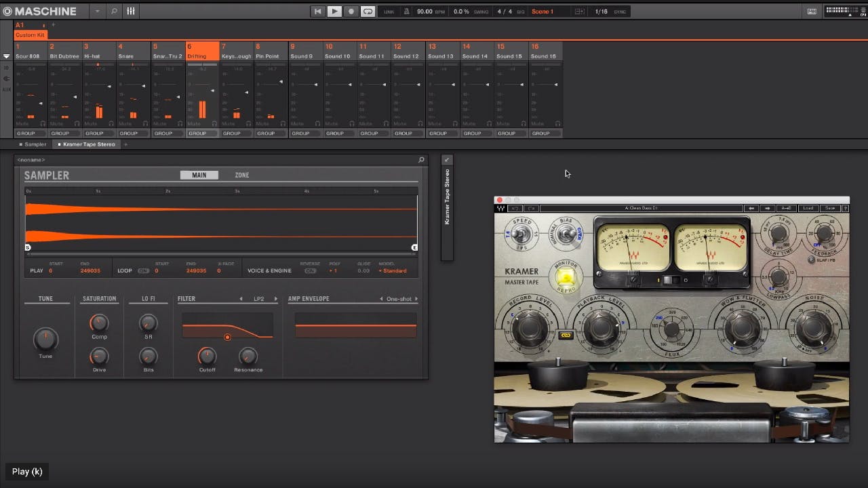Toggle the AUX section button in the mixer
This screenshot has width=868, height=488.
[6, 89]
